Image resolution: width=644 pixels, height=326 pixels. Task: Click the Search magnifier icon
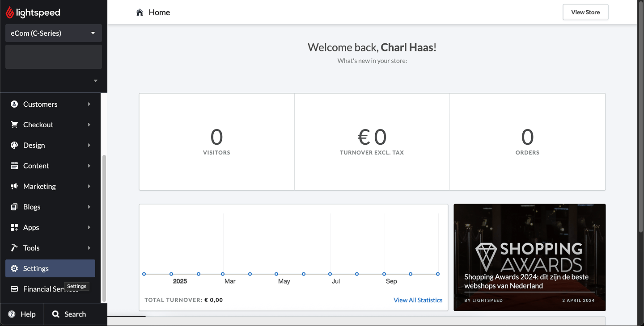coord(56,314)
